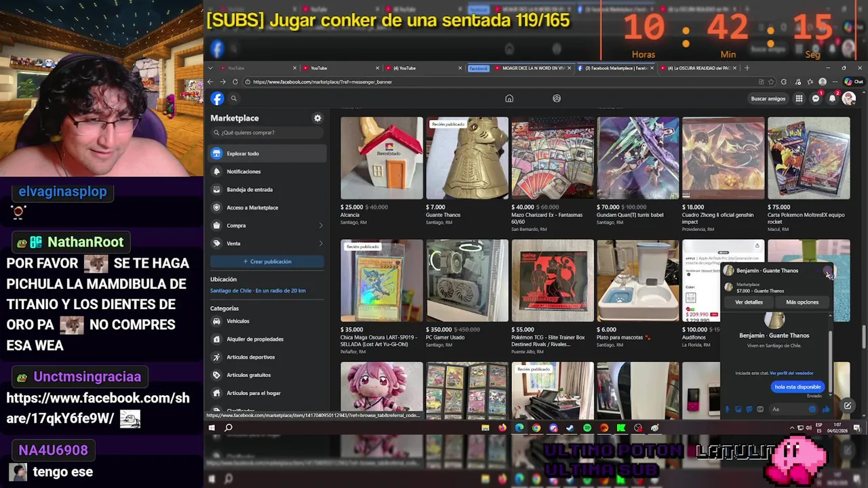Open the tab list dropdown arrow
Viewport: 868px width, 488px height.
pos(210,68)
